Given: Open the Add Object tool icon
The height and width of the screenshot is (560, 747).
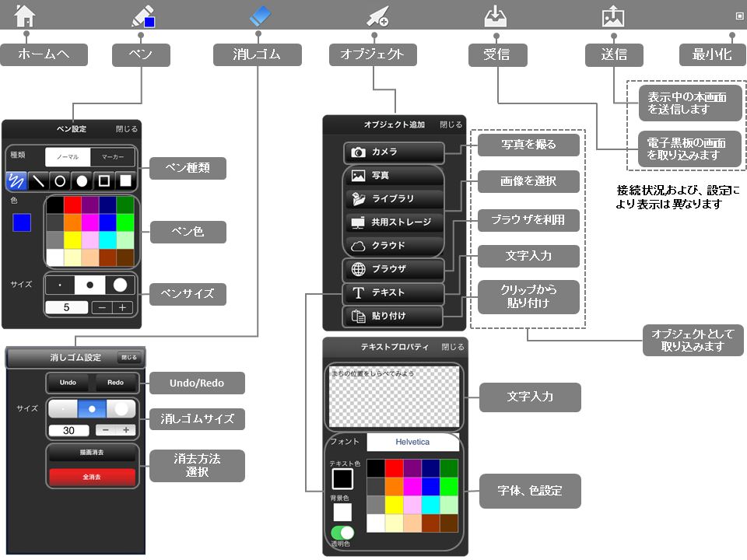Looking at the screenshot, I should coord(377,16).
